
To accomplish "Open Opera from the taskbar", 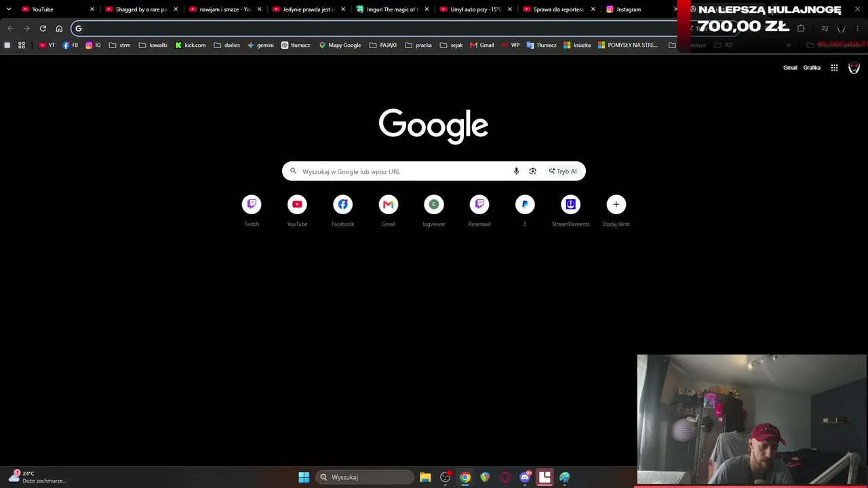I will point(505,477).
